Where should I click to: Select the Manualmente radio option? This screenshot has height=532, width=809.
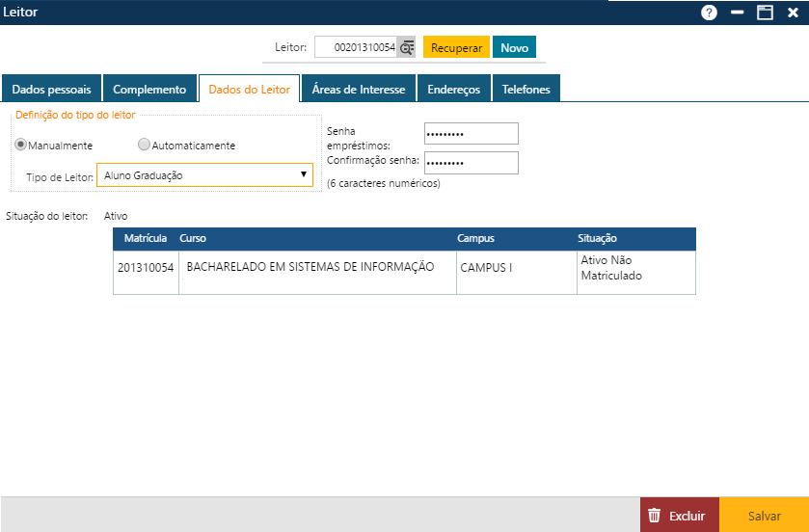(20, 146)
